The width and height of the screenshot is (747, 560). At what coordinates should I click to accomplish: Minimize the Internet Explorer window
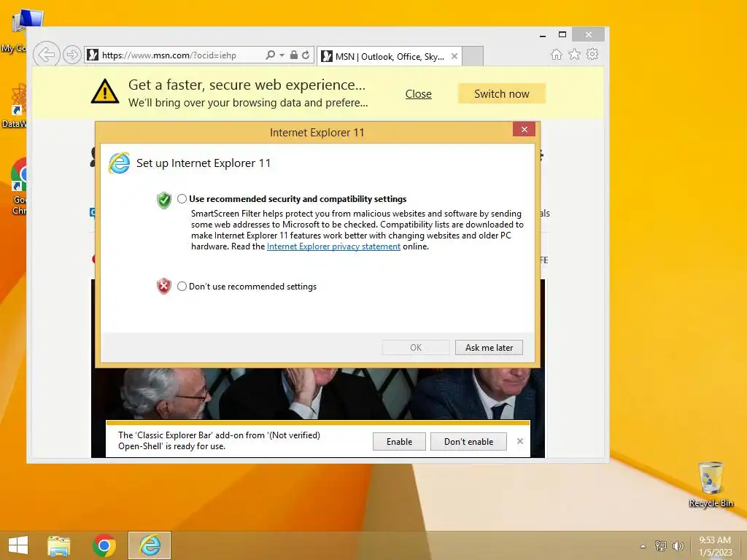[543, 35]
